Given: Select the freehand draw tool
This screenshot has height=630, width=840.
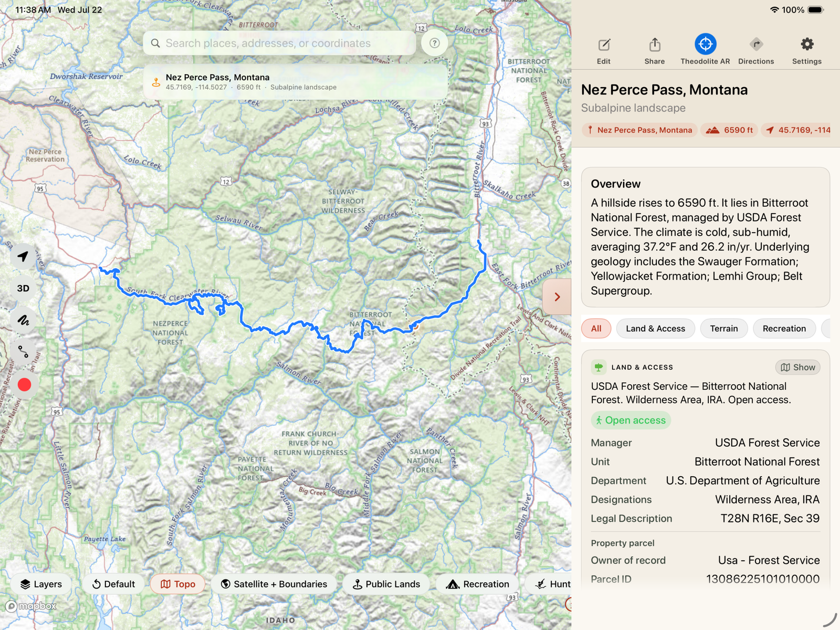Looking at the screenshot, I should coord(23,320).
